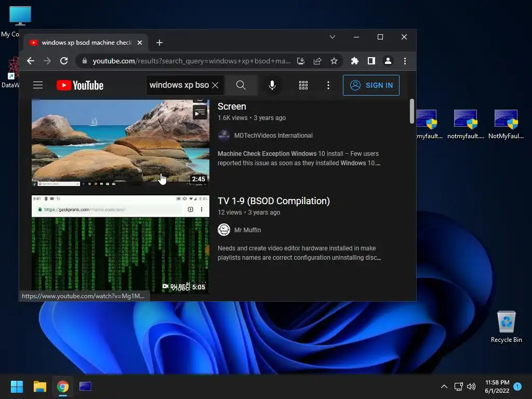Viewport: 532px width, 399px height.
Task: Click the Machine Check Exception description text
Action: click(299, 158)
